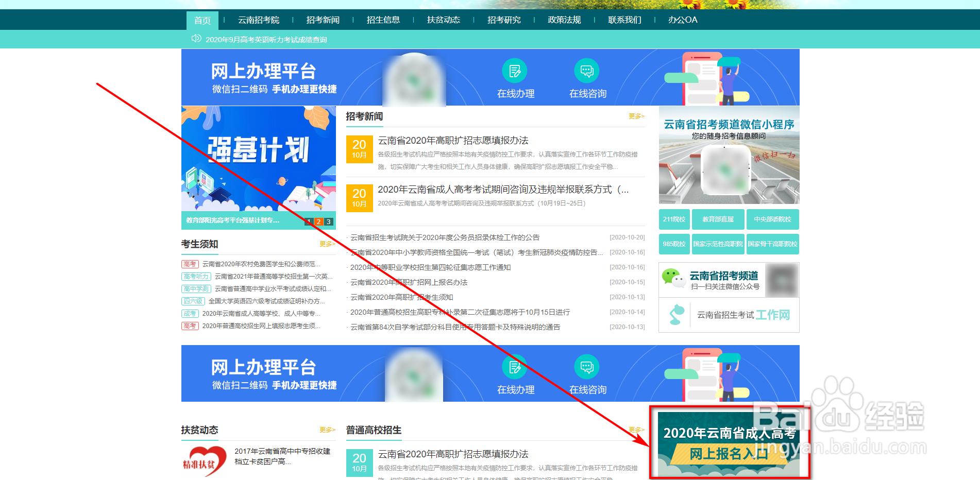Open the 强基计划 slideshow image
This screenshot has height=480, width=980.
coord(259,159)
